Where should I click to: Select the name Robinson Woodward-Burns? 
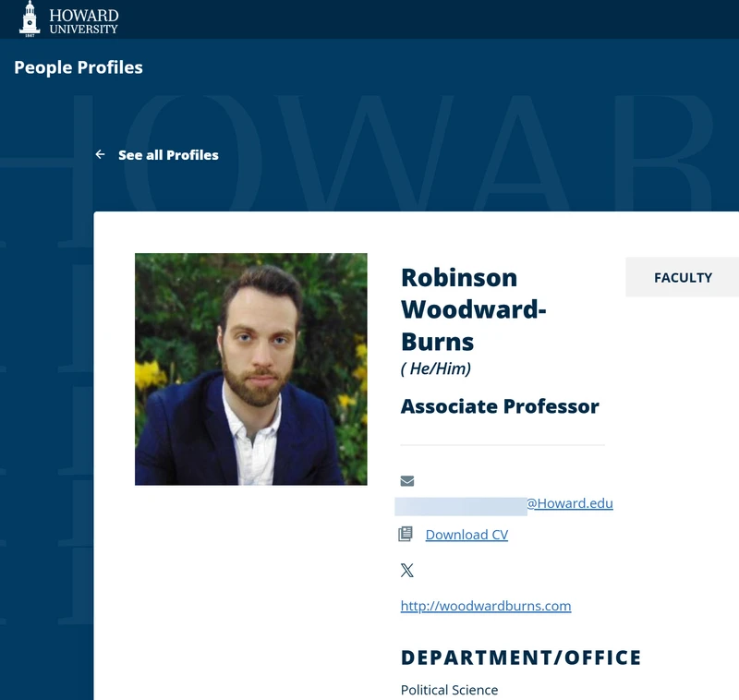[x=473, y=309]
